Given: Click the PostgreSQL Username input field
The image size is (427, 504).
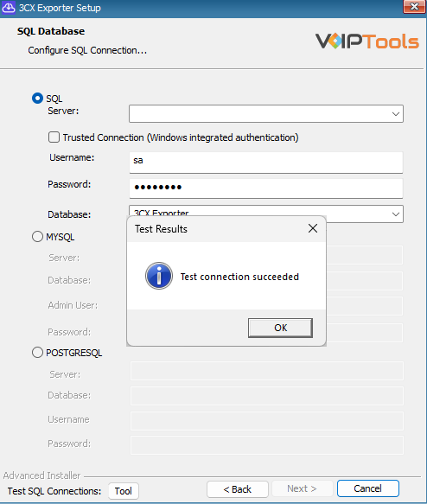Looking at the screenshot, I should click(x=267, y=421).
